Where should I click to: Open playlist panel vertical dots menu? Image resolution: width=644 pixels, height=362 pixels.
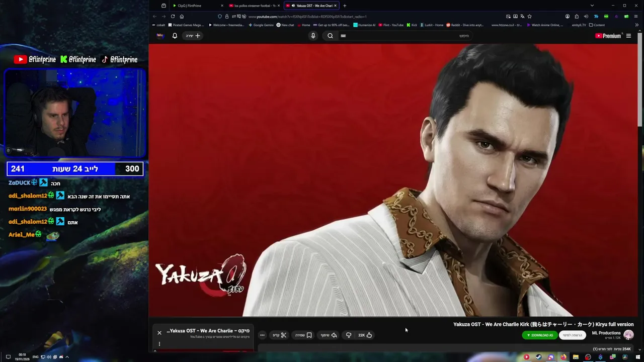pyautogui.click(x=159, y=344)
